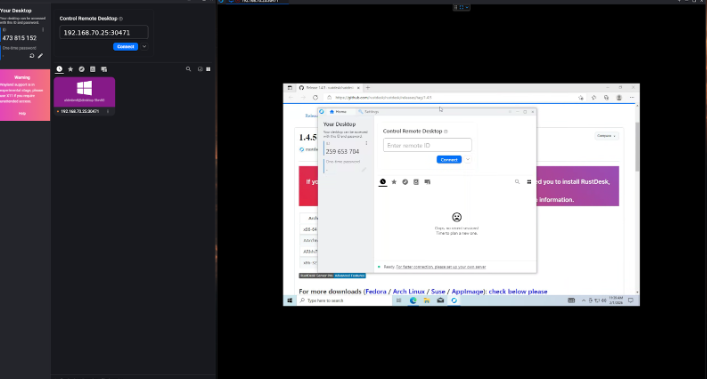Open Recent sessions tab in dark RustDesk client

click(59, 69)
